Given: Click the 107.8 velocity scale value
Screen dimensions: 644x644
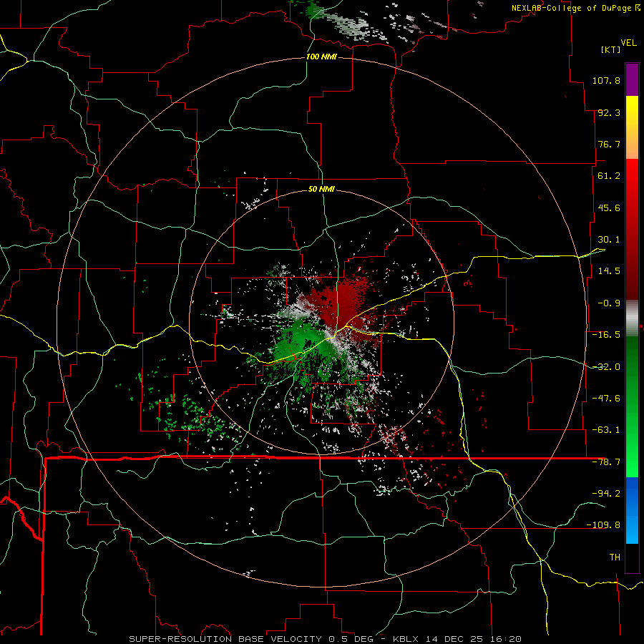Looking at the screenshot, I should [x=606, y=80].
